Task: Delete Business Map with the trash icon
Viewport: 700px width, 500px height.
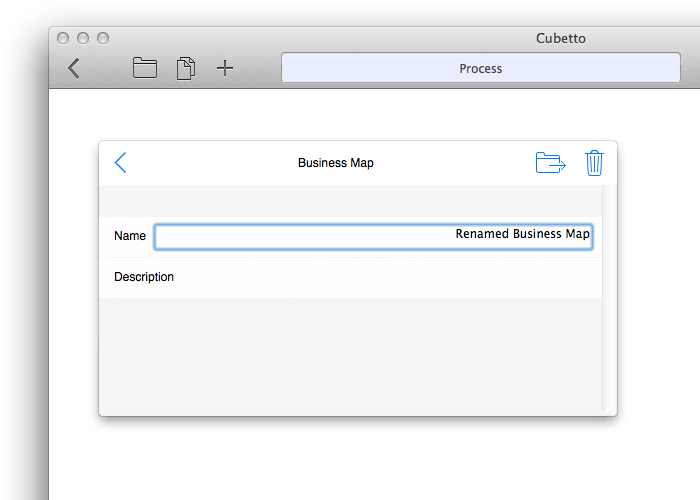Action: pyautogui.click(x=594, y=163)
